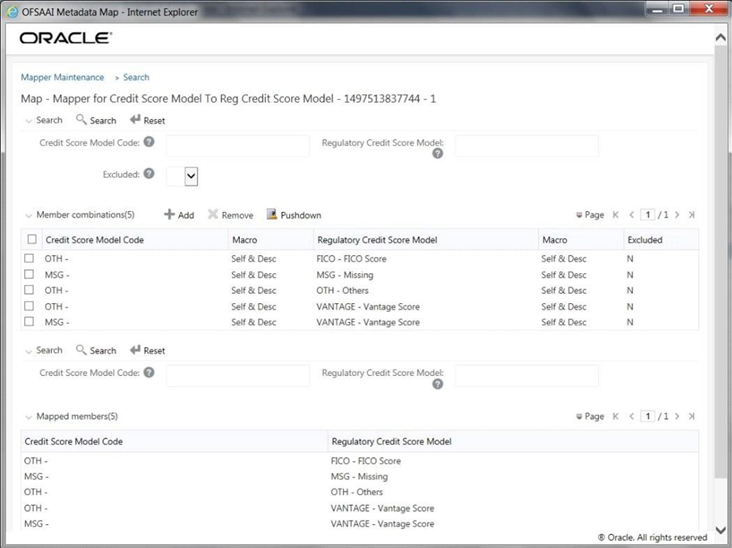Open Page menu icon for Member combinations
732x548 pixels.
tap(579, 215)
